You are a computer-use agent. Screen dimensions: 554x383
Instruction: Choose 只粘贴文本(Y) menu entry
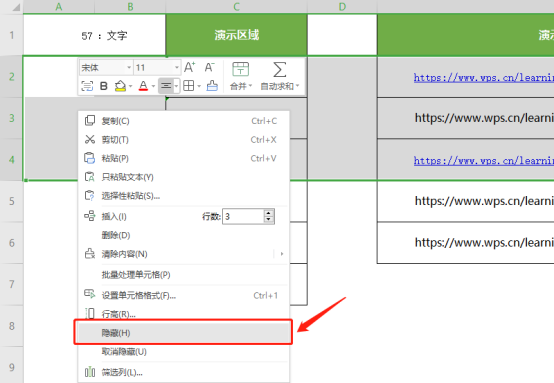(x=184, y=177)
